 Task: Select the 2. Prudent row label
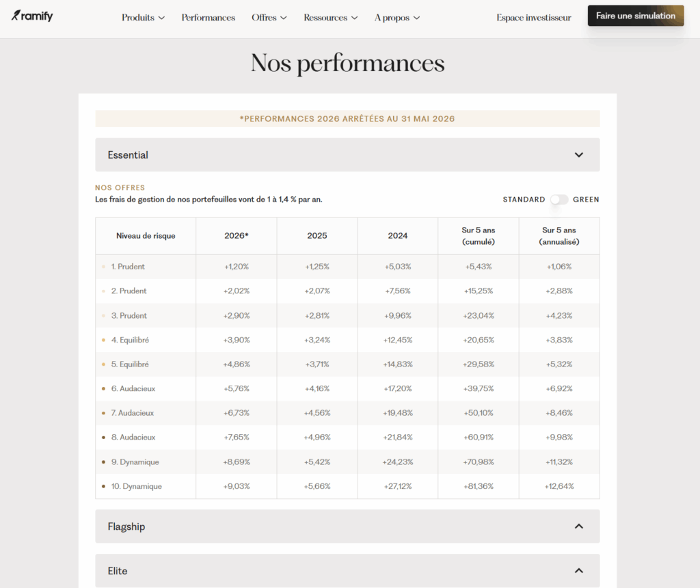[x=129, y=291]
